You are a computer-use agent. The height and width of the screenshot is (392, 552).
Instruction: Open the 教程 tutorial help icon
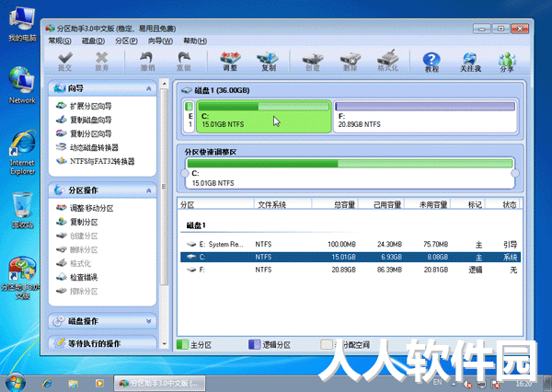pyautogui.click(x=431, y=62)
